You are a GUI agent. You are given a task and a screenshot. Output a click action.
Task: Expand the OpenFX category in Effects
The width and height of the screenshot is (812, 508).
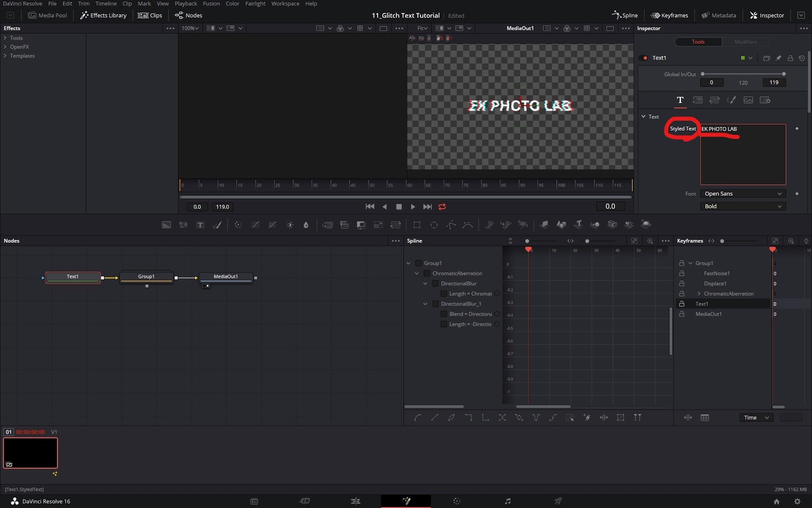tap(5, 47)
